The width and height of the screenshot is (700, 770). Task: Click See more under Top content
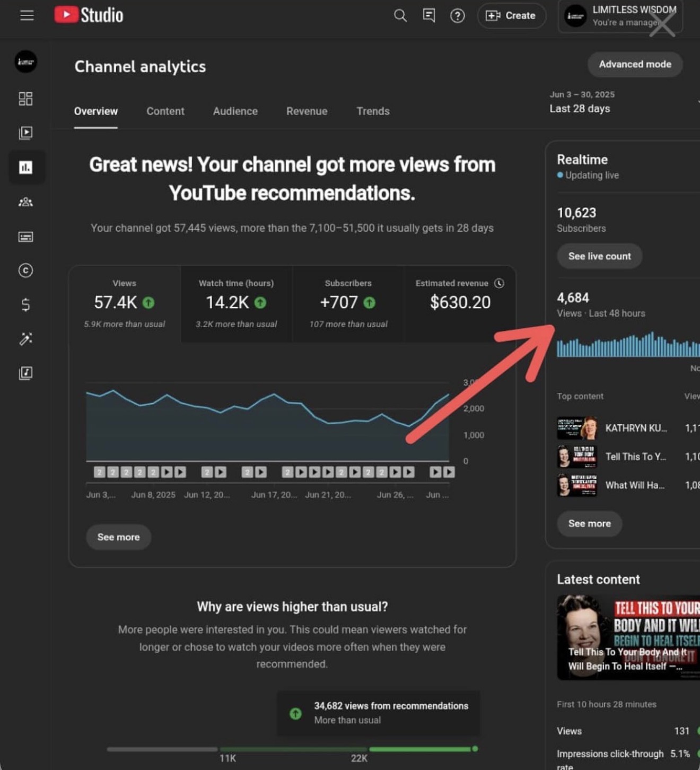pyautogui.click(x=590, y=523)
